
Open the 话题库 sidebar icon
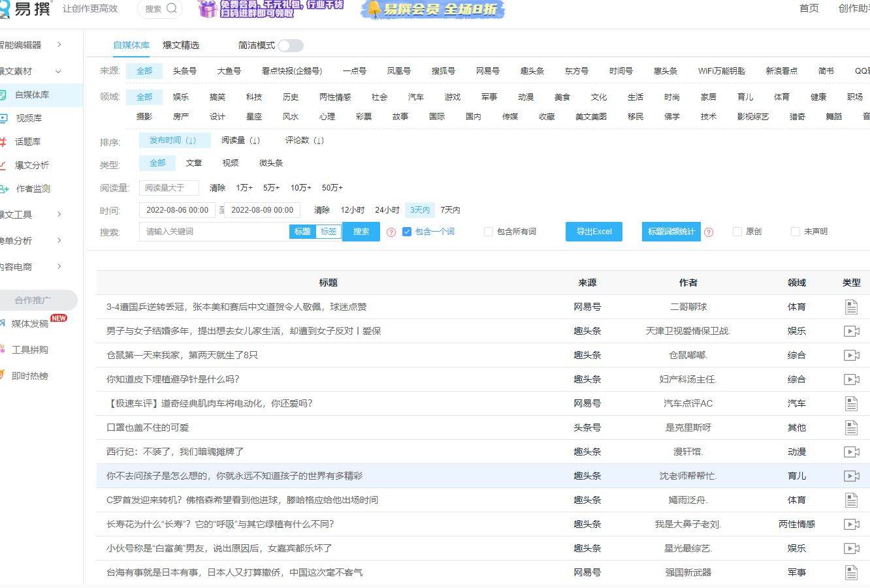3,142
